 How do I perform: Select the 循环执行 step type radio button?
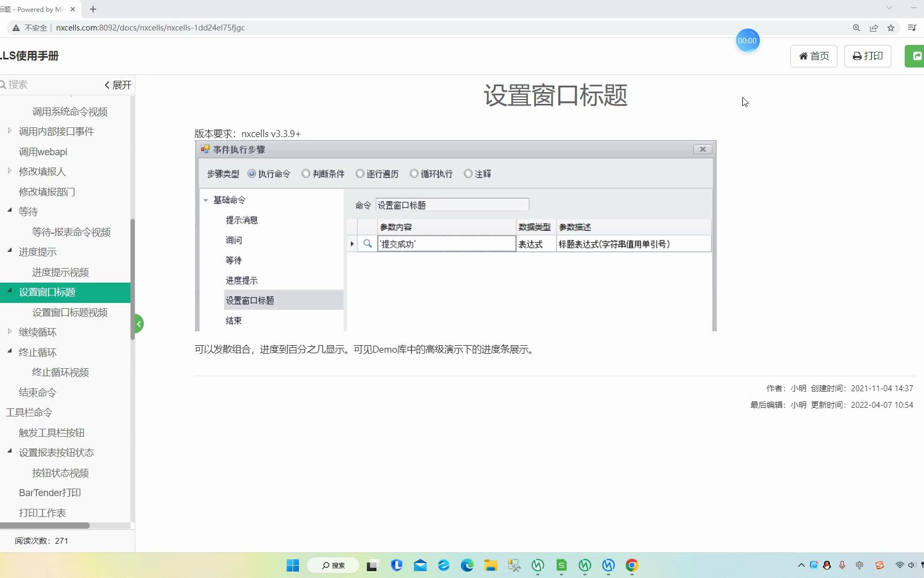pos(414,173)
